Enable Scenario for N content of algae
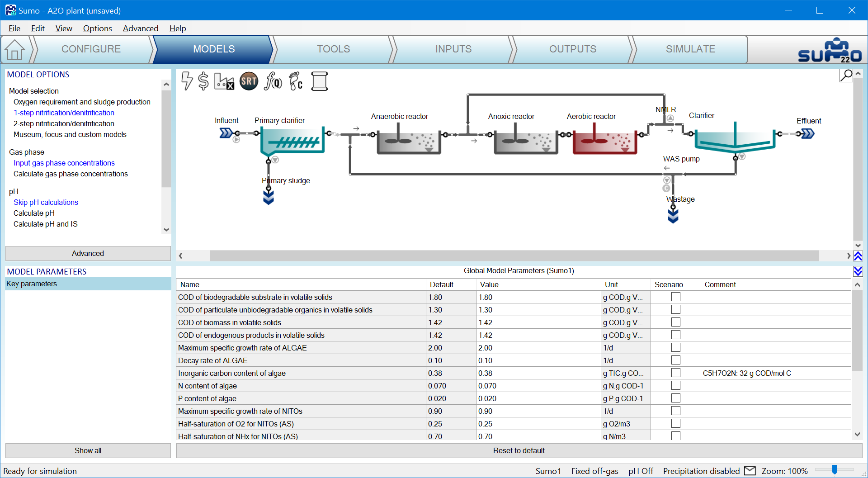The width and height of the screenshot is (868, 478). pyautogui.click(x=675, y=386)
